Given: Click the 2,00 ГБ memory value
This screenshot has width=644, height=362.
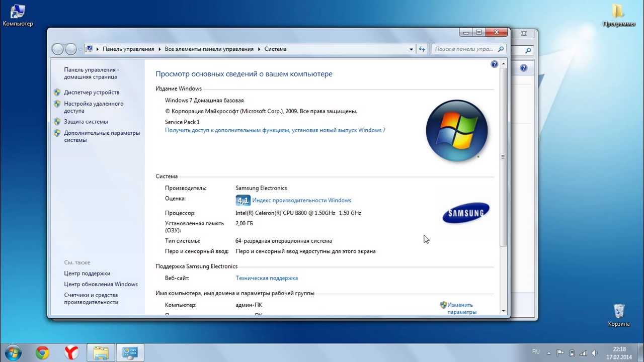Looking at the screenshot, I should pos(244,224).
